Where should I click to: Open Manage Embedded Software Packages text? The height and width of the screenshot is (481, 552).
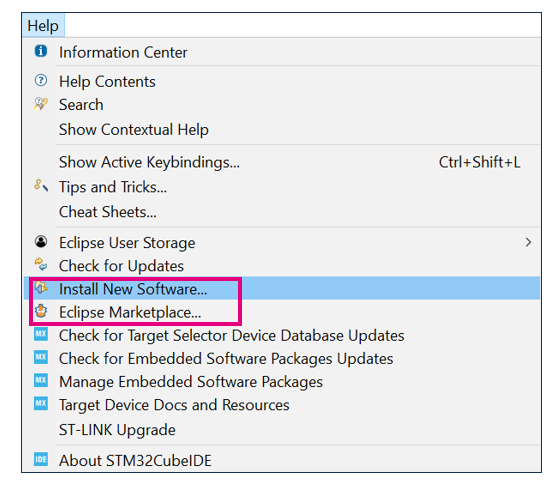pyautogui.click(x=191, y=382)
